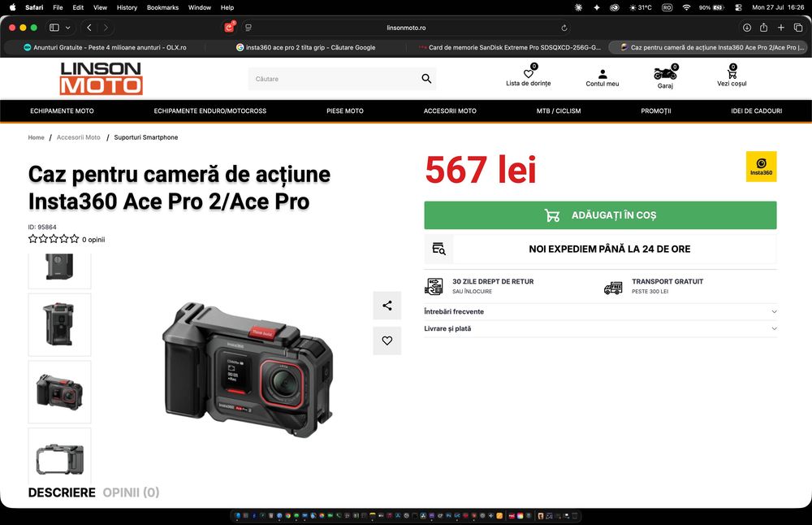This screenshot has height=525, width=812.
Task: Click the battery status indicator
Action: pos(711,7)
